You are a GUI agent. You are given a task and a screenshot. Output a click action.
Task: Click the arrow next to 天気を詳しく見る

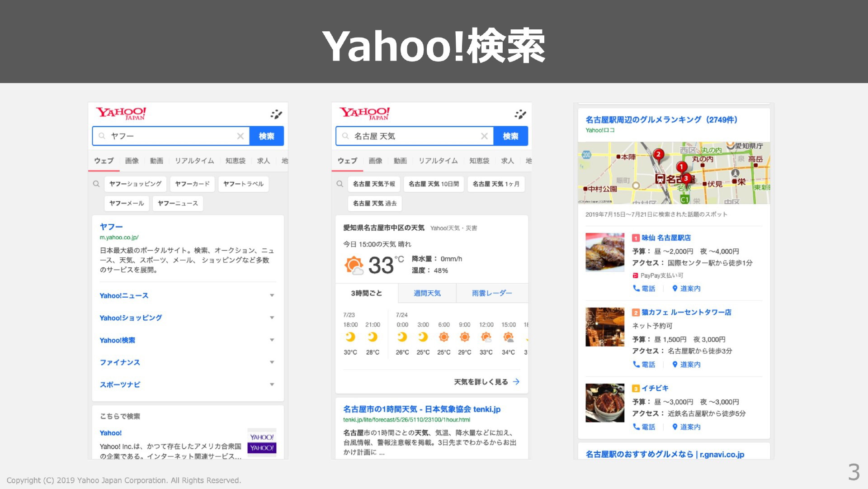[516, 382]
